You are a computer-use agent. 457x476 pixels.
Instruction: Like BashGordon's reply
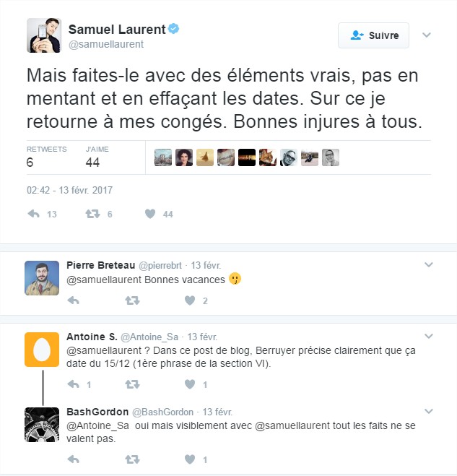coord(190,459)
